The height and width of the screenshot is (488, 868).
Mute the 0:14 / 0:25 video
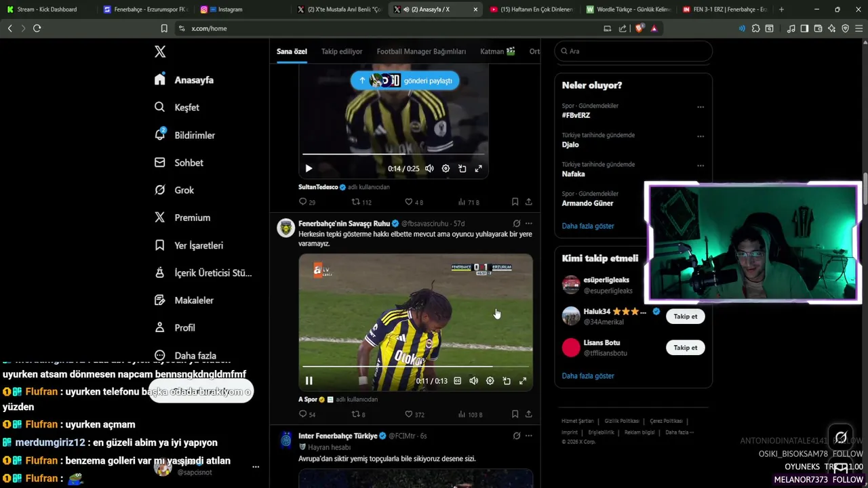pyautogui.click(x=429, y=169)
